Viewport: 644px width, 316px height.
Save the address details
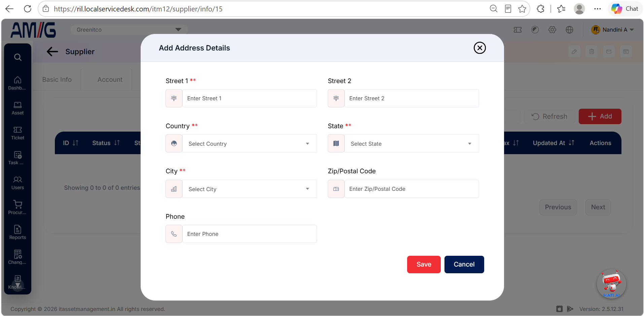[424, 265]
